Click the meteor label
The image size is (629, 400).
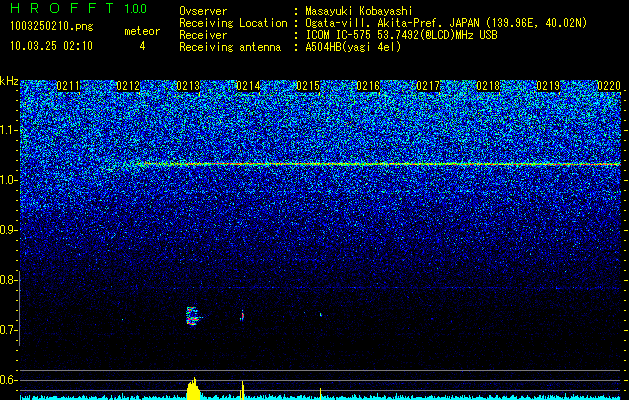coord(142,31)
